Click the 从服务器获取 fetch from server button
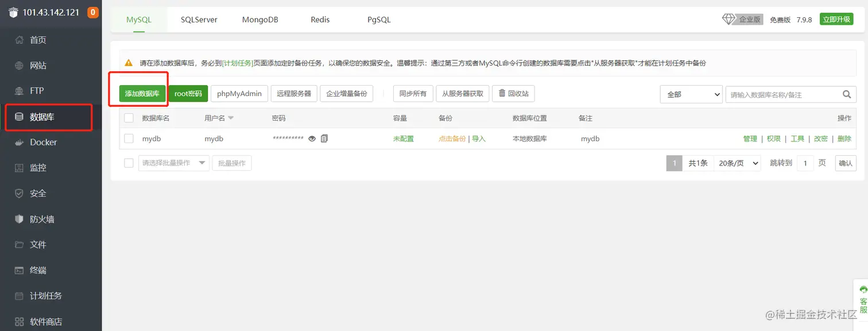The image size is (868, 331). click(x=463, y=94)
